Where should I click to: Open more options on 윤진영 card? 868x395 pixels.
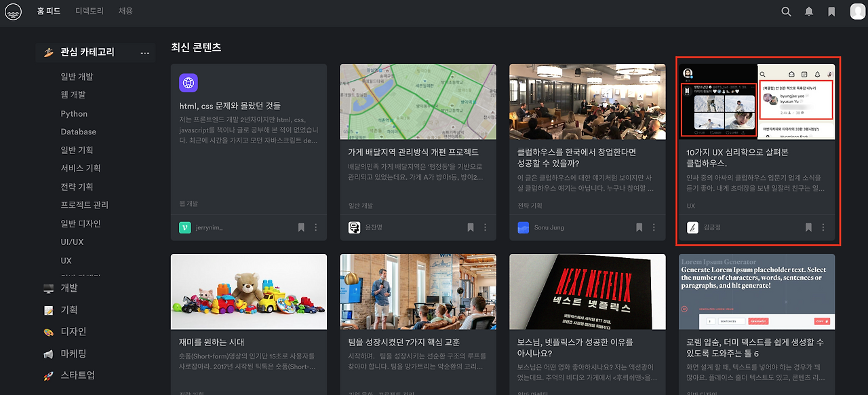point(486,227)
